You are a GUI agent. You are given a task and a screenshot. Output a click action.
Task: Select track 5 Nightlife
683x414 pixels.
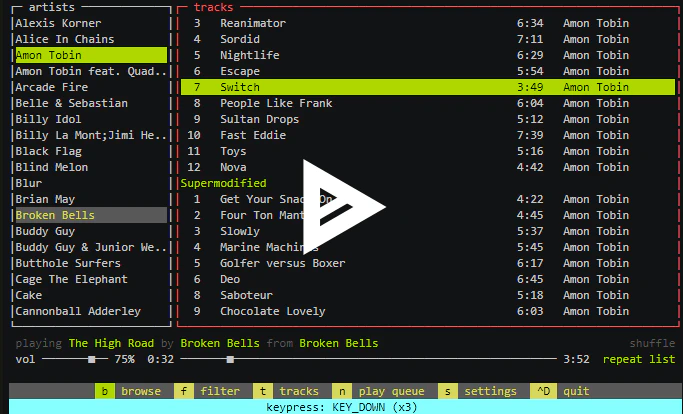(428, 55)
